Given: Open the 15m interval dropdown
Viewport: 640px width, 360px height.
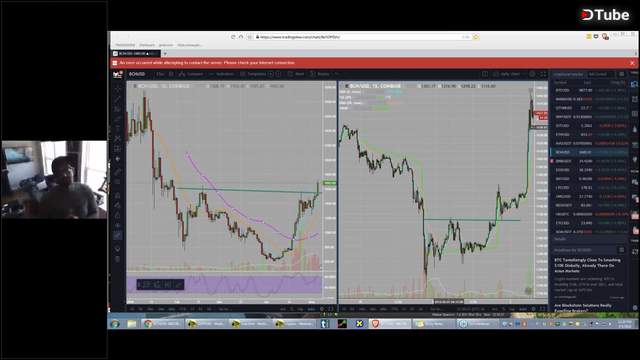Looking at the screenshot, I should coord(160,74).
